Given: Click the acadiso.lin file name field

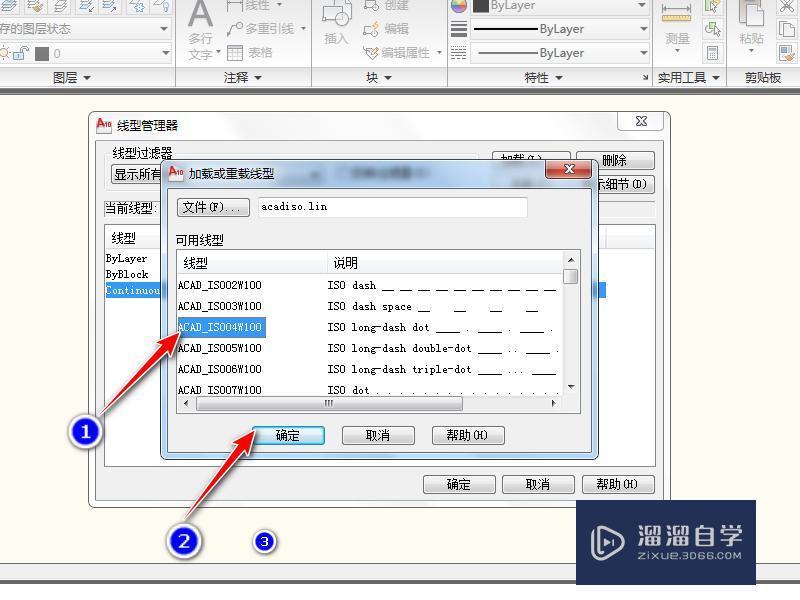Looking at the screenshot, I should click(x=392, y=207).
